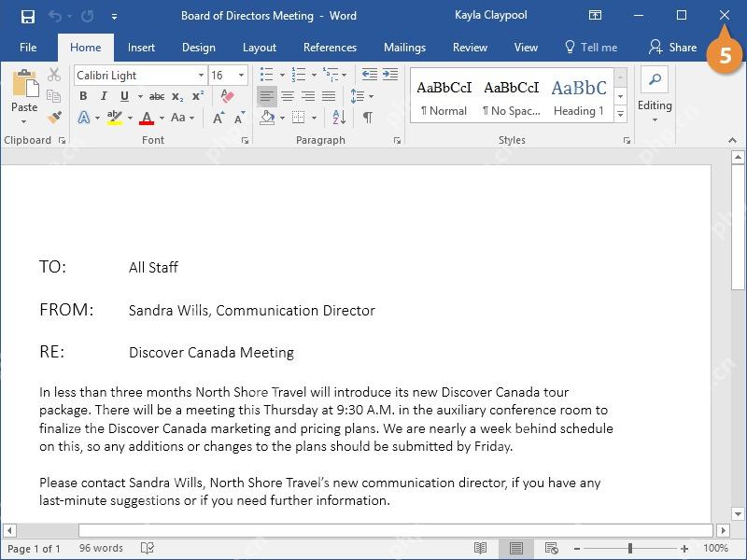Open the font name dropdown
The image size is (747, 560).
point(201,76)
